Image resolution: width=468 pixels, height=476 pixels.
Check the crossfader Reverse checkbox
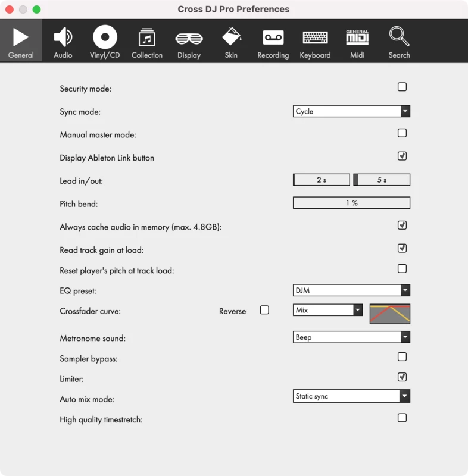[264, 310]
